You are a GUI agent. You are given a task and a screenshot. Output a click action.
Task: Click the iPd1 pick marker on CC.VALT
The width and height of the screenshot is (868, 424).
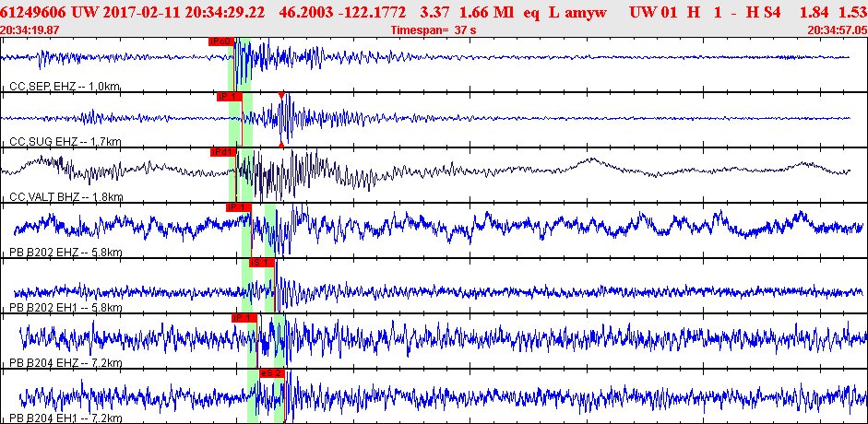coord(222,152)
